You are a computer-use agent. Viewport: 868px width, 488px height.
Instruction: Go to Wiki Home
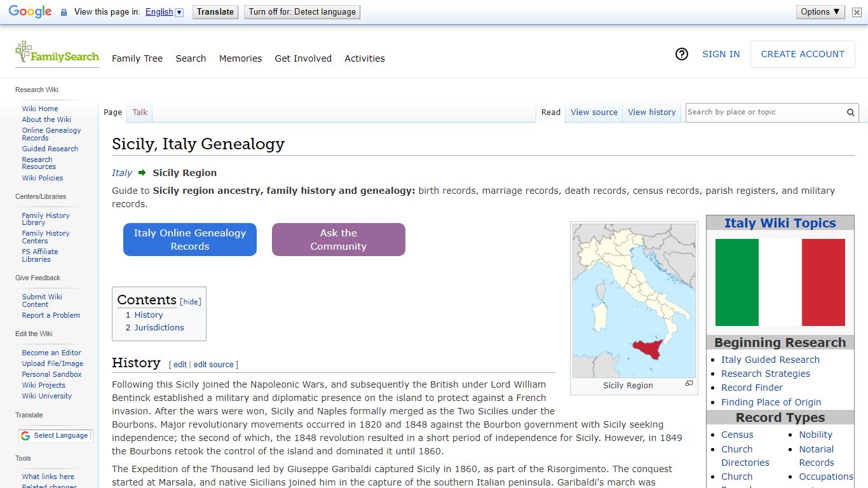click(40, 109)
